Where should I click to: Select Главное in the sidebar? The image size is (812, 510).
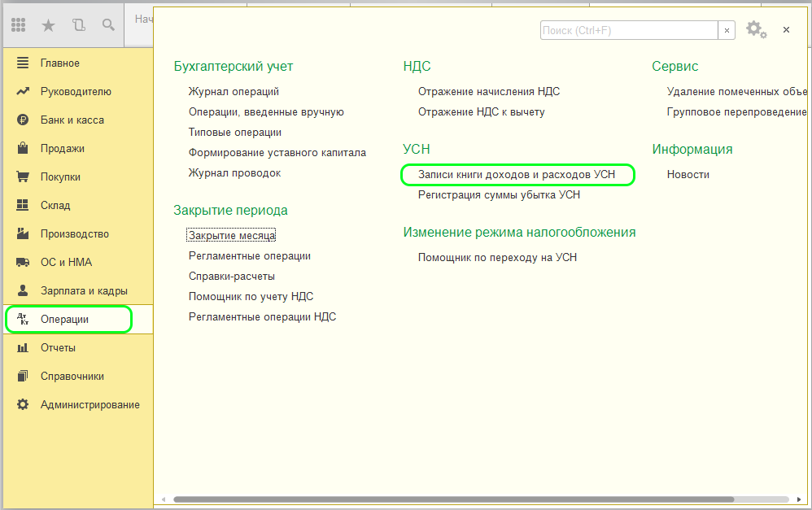click(x=59, y=63)
